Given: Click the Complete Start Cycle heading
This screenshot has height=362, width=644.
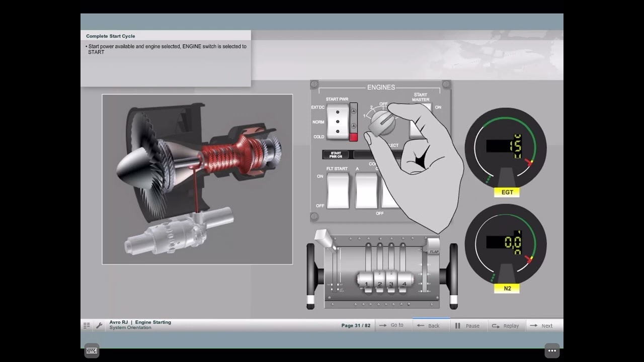Looking at the screenshot, I should point(110,36).
